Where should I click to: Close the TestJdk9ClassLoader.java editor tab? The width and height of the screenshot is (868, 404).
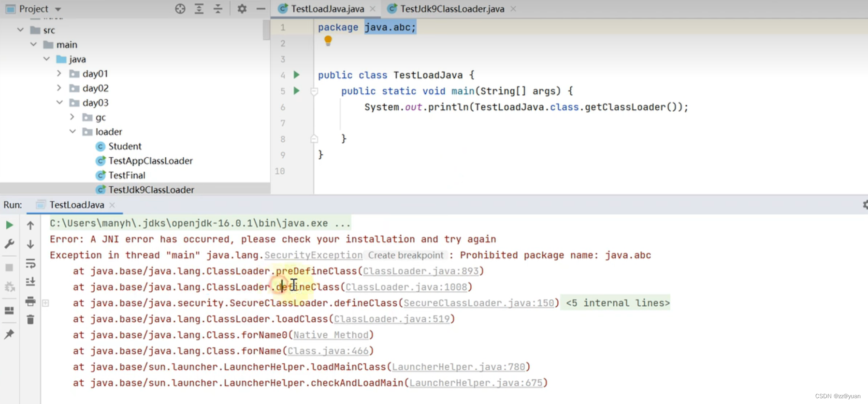coord(513,9)
